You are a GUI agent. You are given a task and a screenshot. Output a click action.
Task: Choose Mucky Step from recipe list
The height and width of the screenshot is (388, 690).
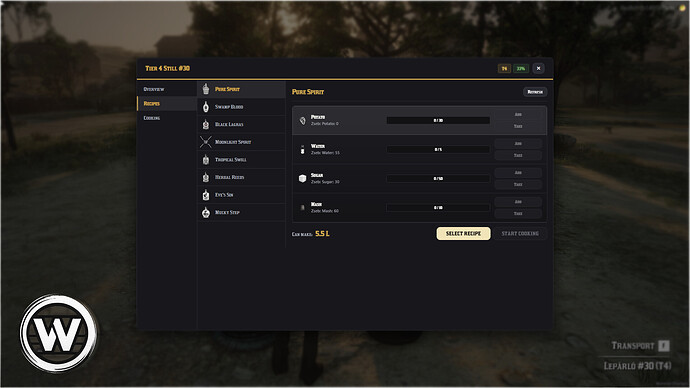click(x=241, y=212)
